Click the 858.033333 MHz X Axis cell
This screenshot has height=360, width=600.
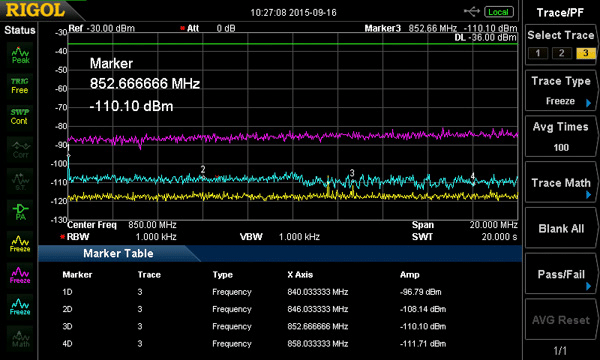(318, 344)
